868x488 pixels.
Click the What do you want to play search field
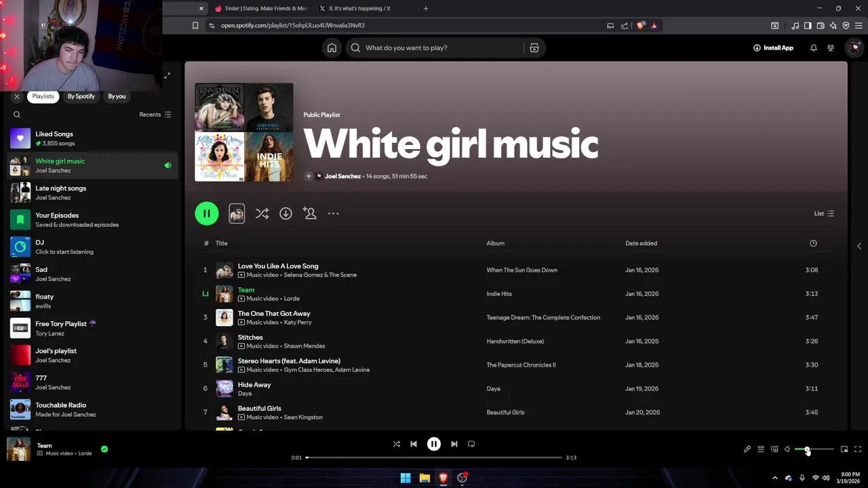[434, 48]
